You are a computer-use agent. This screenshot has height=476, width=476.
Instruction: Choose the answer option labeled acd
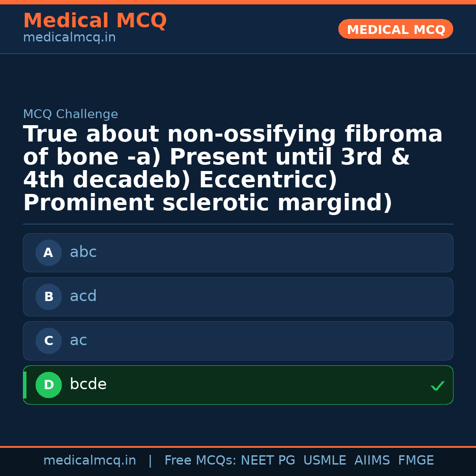[x=238, y=297]
